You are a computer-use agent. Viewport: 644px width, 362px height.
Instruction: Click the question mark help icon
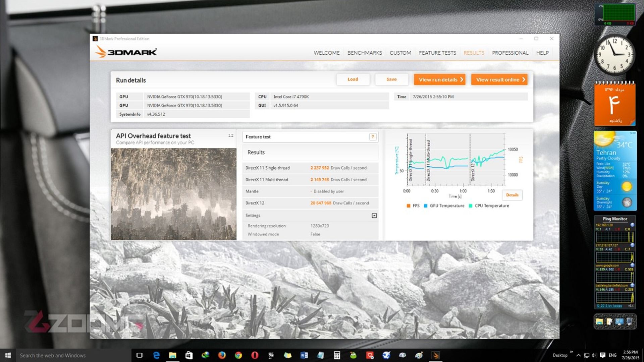[373, 136]
